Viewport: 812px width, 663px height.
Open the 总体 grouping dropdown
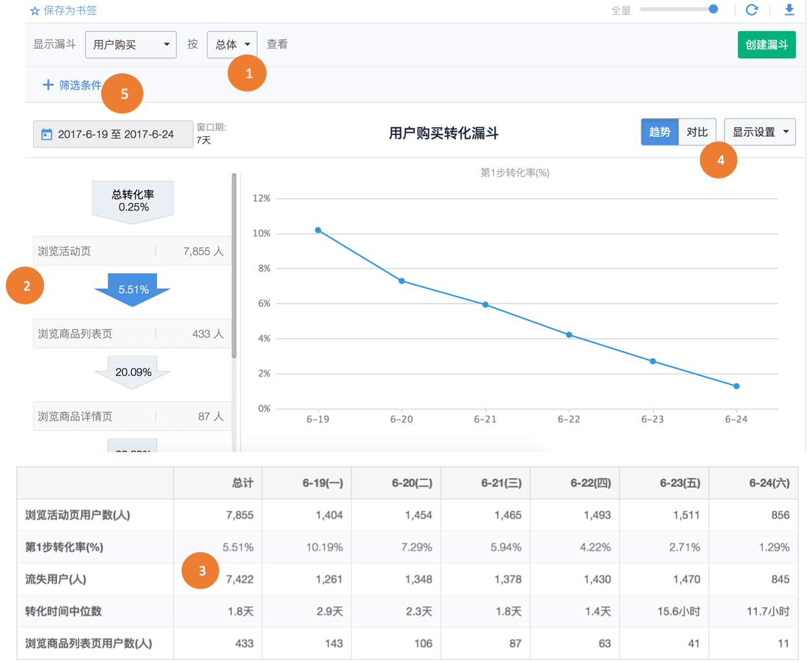[232, 45]
